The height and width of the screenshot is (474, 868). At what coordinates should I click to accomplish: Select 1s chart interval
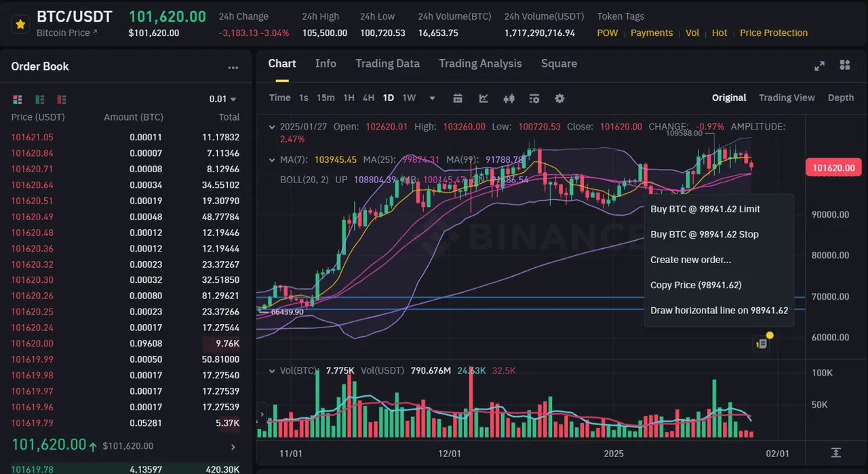[304, 98]
